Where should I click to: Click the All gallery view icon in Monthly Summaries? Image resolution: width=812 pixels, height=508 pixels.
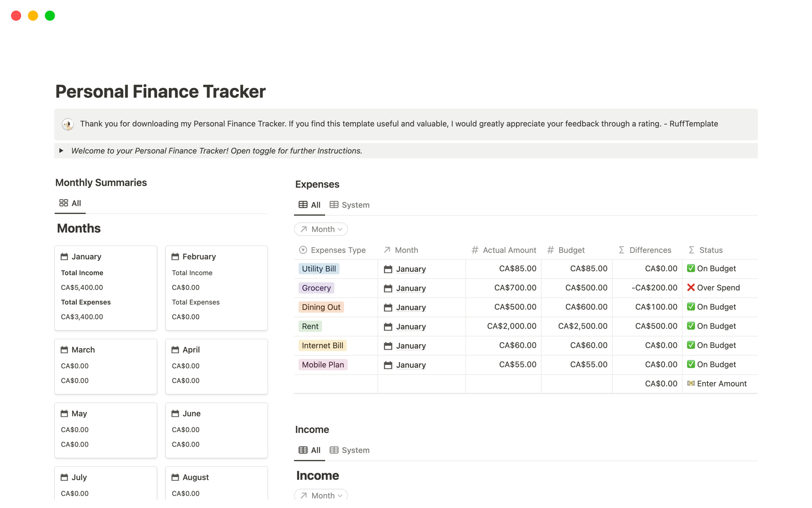63,203
